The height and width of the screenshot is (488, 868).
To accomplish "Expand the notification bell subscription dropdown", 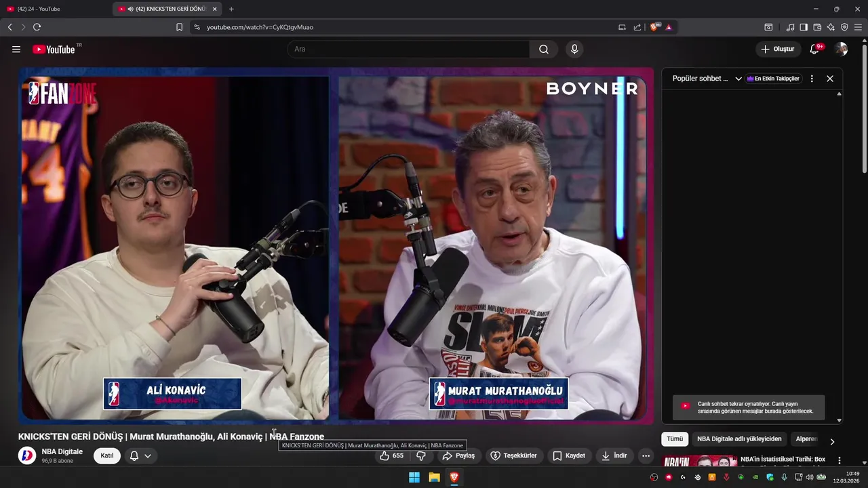I will pyautogui.click(x=140, y=455).
